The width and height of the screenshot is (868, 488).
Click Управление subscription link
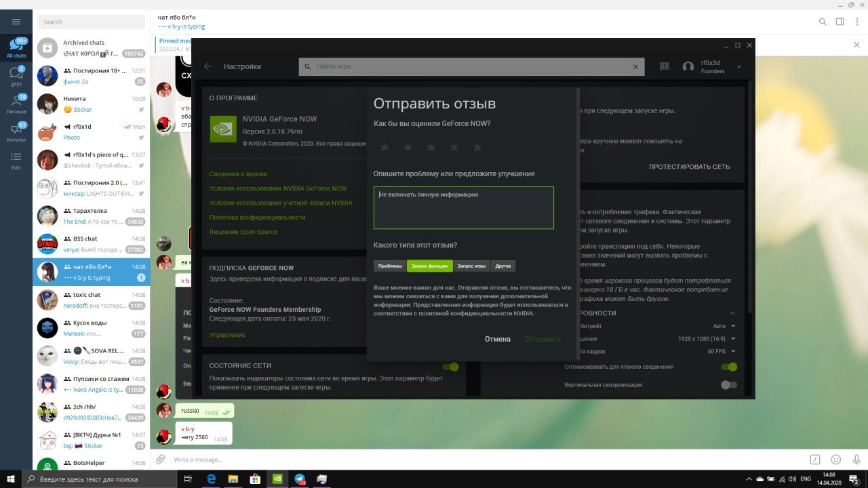(227, 335)
